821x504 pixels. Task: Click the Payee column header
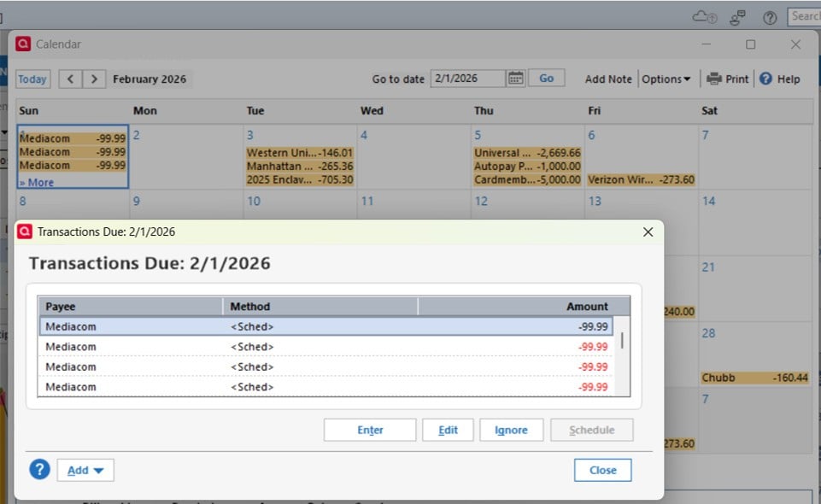pos(131,306)
